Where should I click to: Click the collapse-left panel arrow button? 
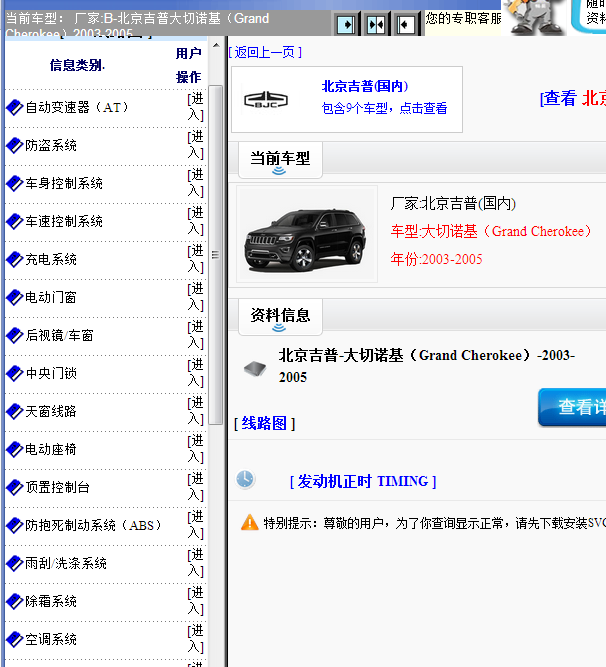point(406,24)
